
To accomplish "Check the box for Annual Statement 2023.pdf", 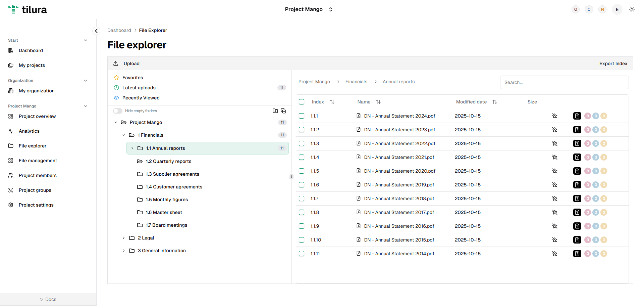I will 302,130.
